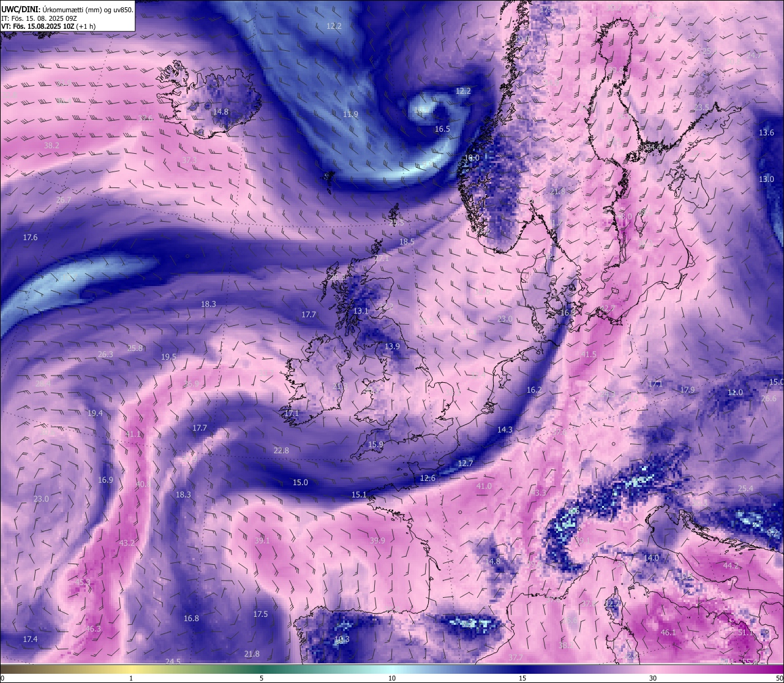Screen dimensions: 784x683
Task: Click the 16.2 value over the Netherlands
Action: pos(534,390)
